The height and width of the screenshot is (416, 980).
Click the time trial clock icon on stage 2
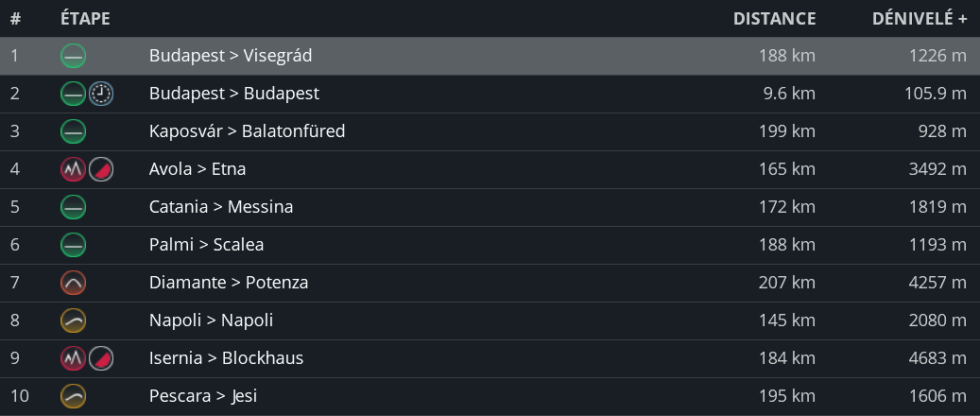pos(101,94)
